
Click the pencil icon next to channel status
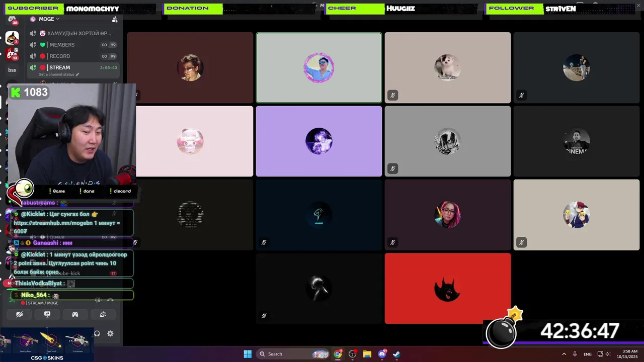click(77, 74)
